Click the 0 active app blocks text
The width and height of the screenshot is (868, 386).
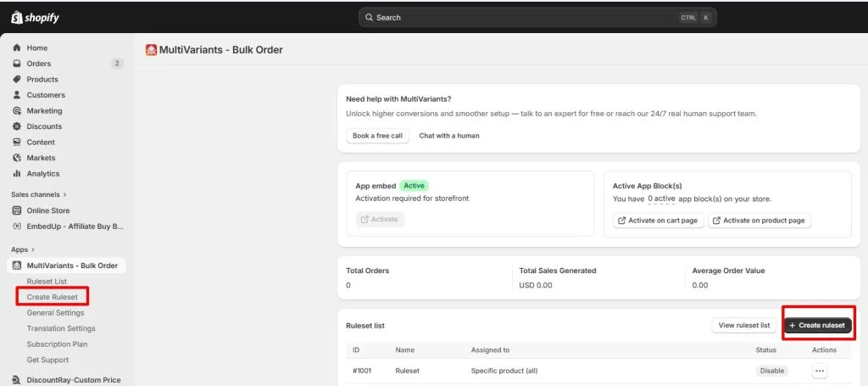coord(661,199)
